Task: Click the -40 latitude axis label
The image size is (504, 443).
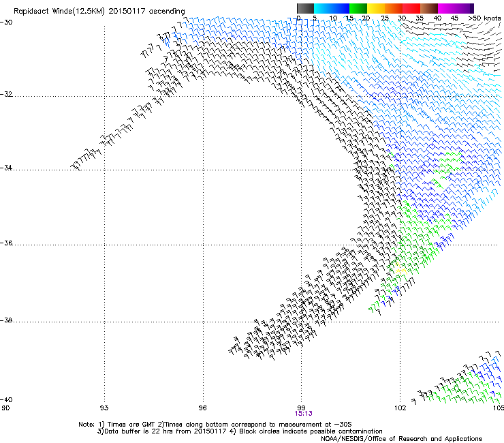Action: click(x=6, y=399)
